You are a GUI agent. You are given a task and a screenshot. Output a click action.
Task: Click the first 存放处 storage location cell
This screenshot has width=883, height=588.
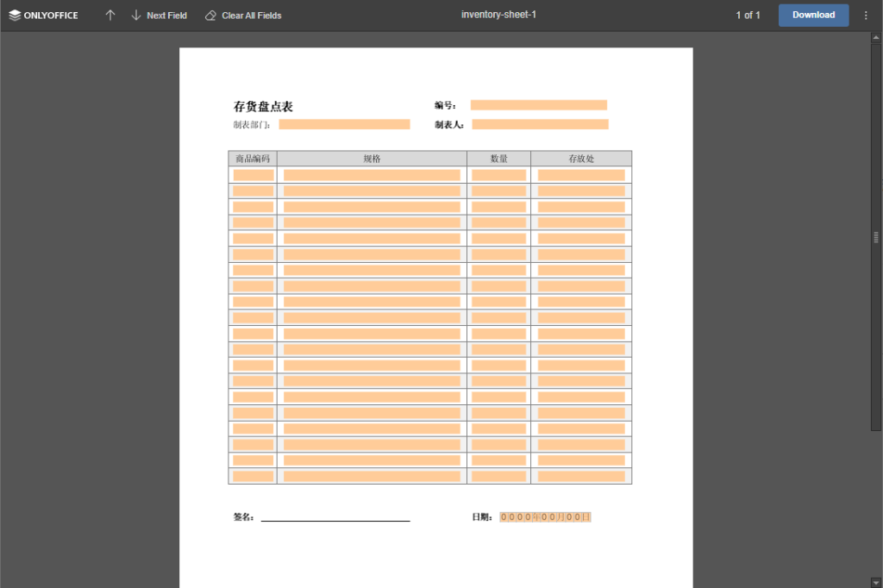pos(580,174)
